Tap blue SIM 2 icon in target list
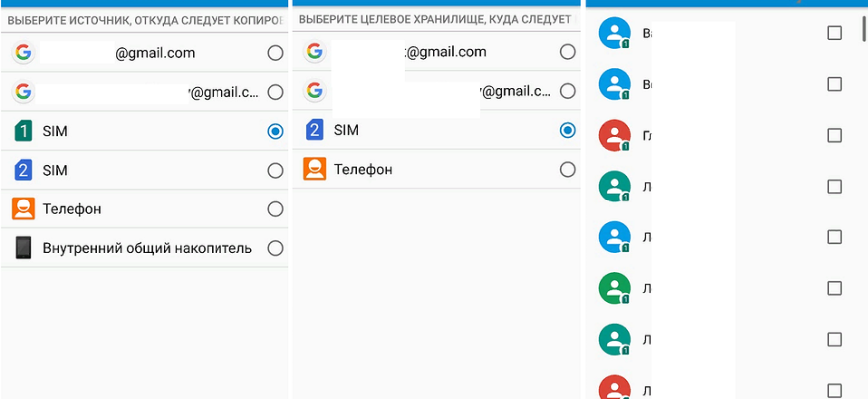 [x=314, y=130]
